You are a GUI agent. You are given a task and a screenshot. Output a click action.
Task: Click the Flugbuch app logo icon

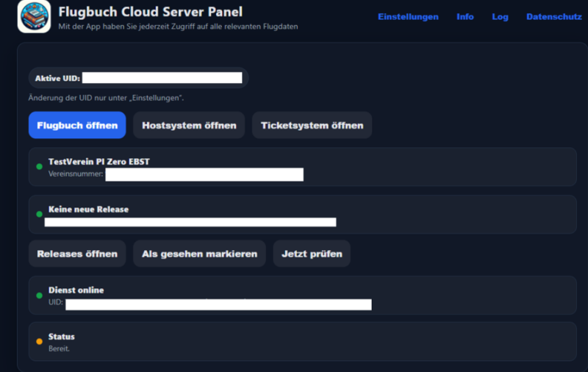(34, 17)
